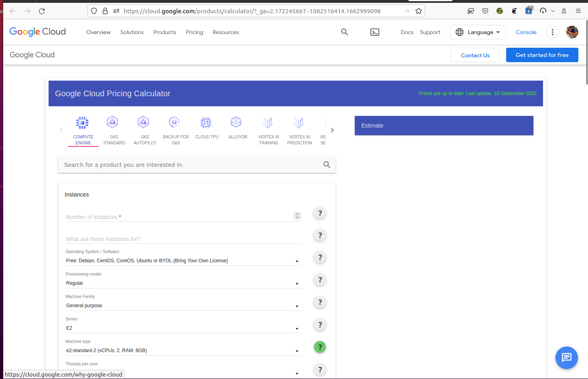Click the green help icon beside Machine type
The width and height of the screenshot is (588, 379).
320,347
